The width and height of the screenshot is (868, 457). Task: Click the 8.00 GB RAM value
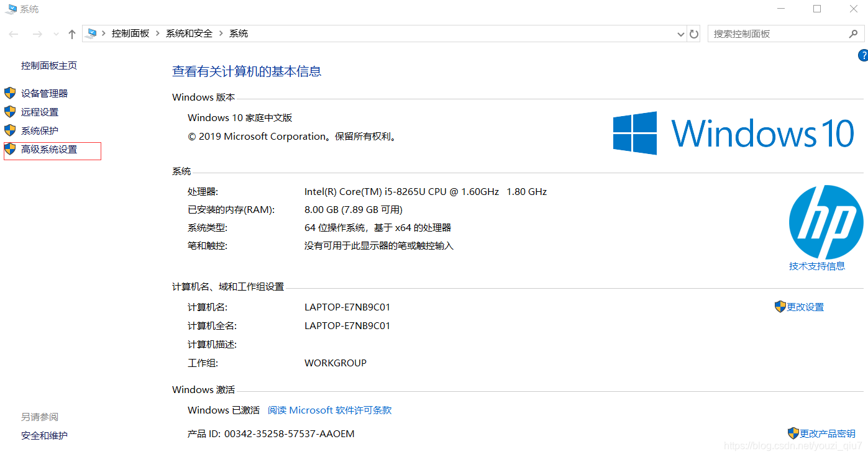coord(354,209)
